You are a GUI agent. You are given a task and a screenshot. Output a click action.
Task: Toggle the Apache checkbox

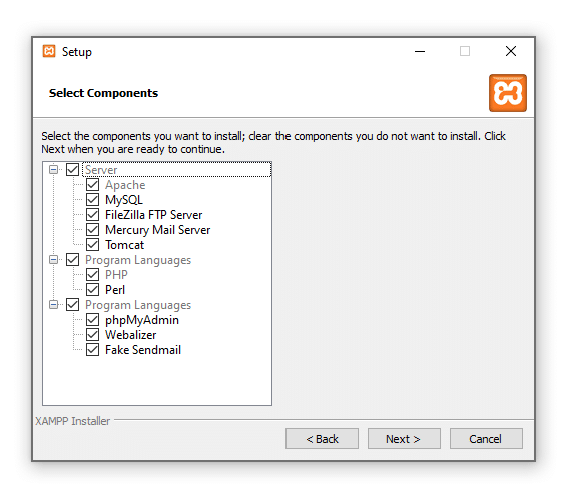tap(92, 185)
